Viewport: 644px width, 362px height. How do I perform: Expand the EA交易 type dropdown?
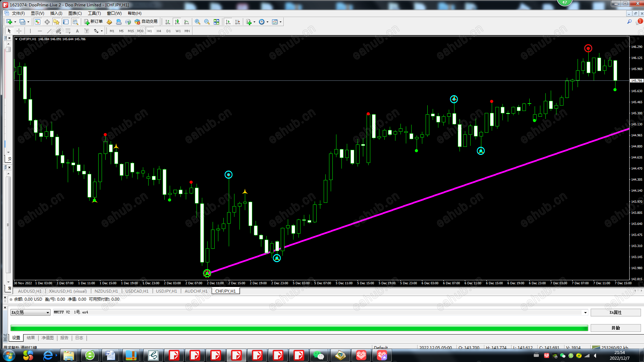coord(48,312)
